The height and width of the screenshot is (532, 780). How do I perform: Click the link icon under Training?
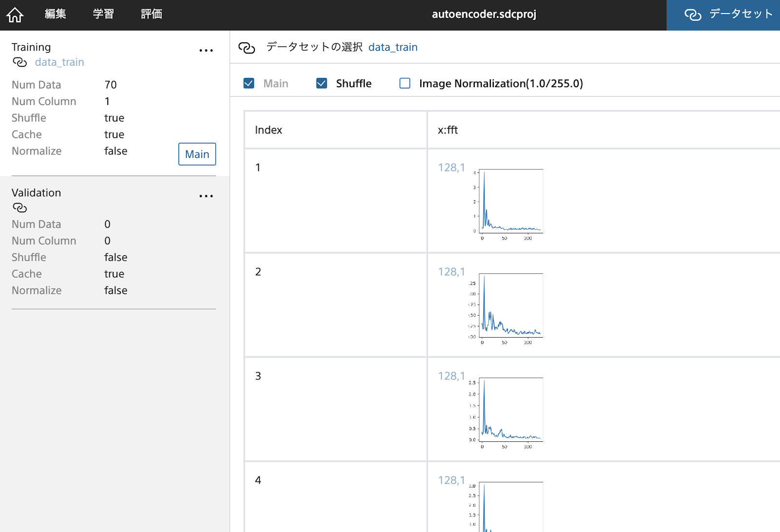tap(19, 62)
